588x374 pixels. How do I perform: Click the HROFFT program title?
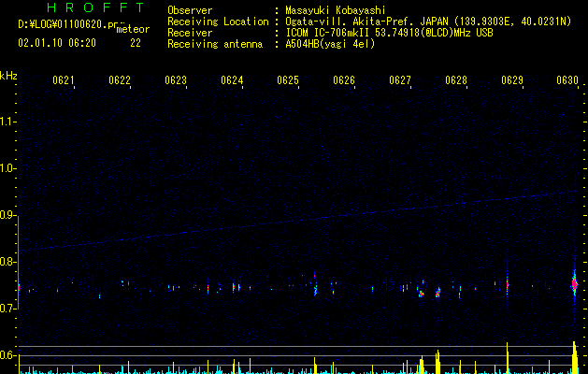95,7
